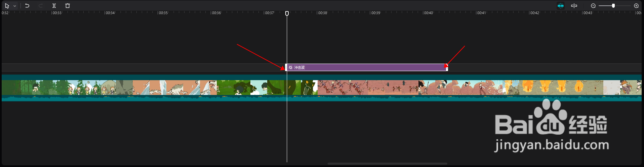Click the right edge handle of 冲击波 clip
644x167 pixels.
pyautogui.click(x=447, y=67)
